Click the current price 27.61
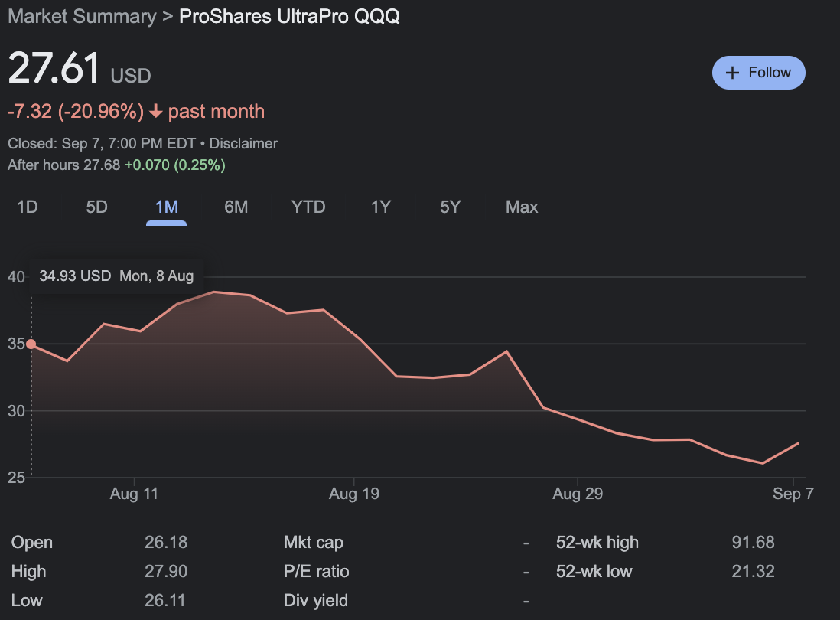 point(54,68)
